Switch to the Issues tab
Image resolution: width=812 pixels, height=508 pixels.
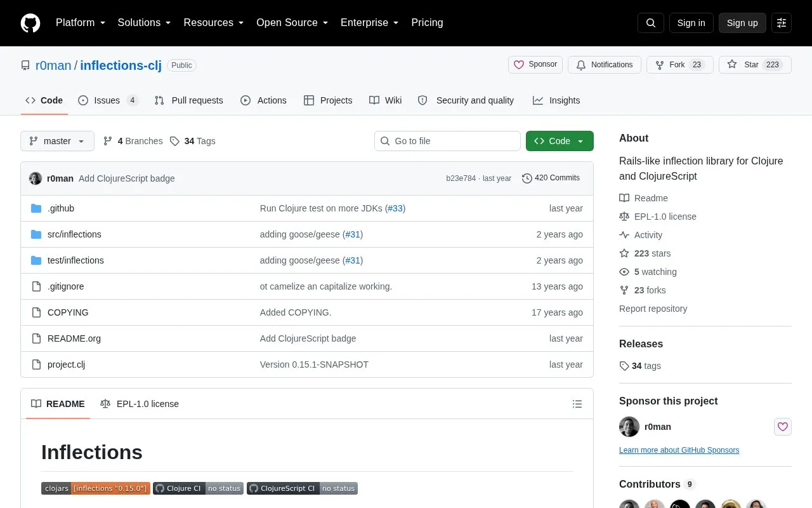tap(108, 100)
